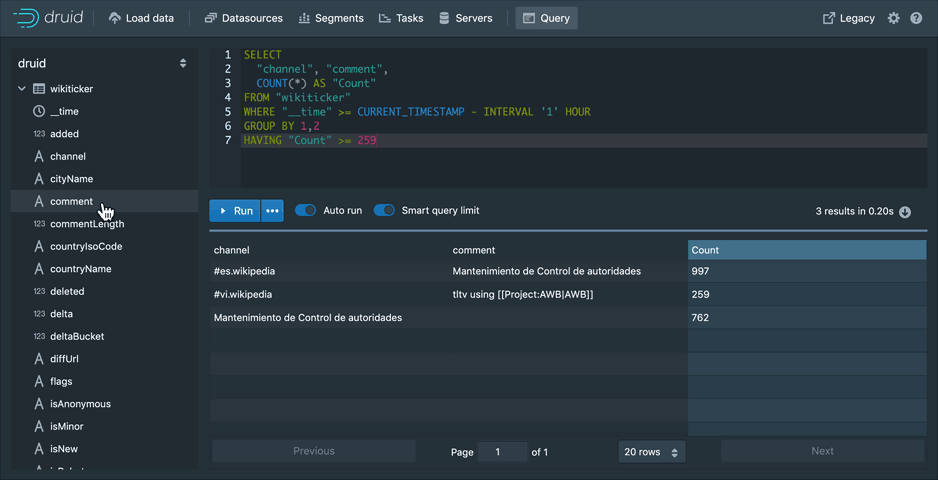Click the clock icon next to __time
Screen dimensions: 938x480
[39, 111]
